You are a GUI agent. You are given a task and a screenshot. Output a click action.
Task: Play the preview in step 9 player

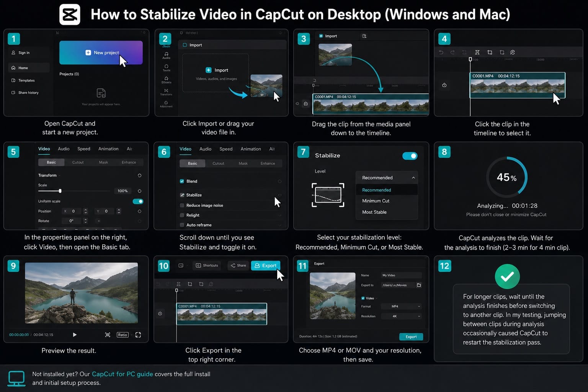(x=75, y=335)
